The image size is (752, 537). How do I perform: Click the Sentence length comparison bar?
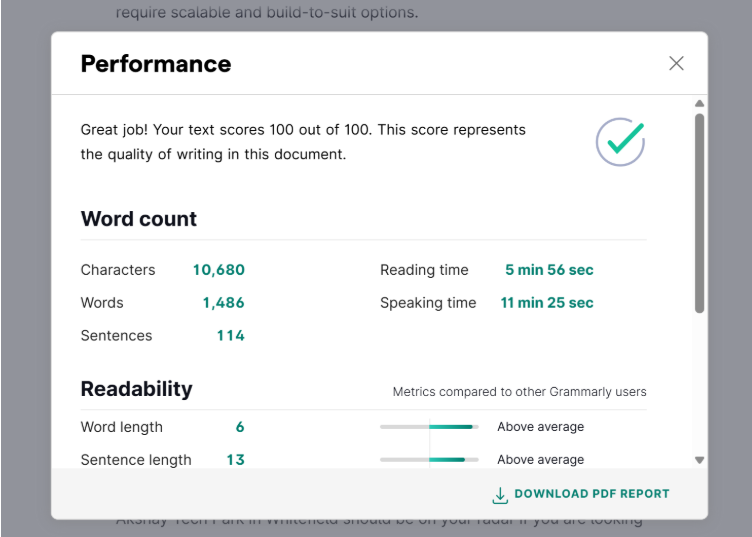[x=429, y=460]
